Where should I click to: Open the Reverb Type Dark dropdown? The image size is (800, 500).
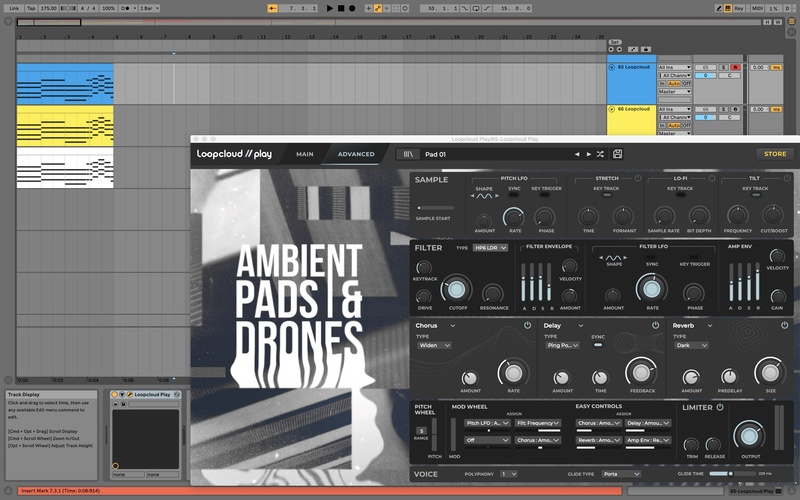(x=690, y=345)
